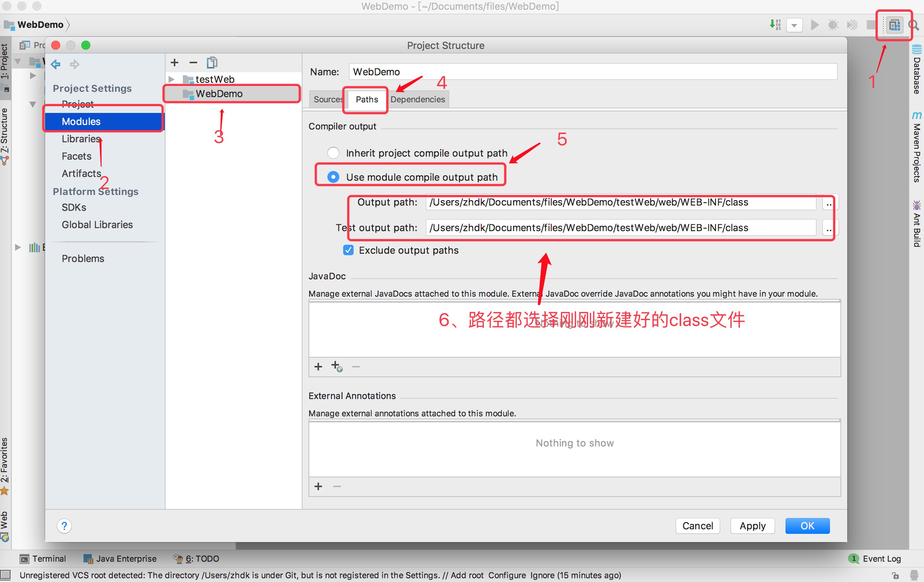
Task: Browse for the Test output path
Action: [830, 228]
